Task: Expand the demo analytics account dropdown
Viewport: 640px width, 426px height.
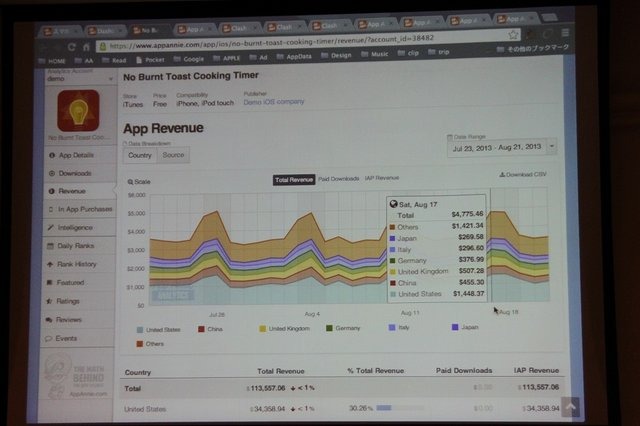Action: pyautogui.click(x=111, y=79)
